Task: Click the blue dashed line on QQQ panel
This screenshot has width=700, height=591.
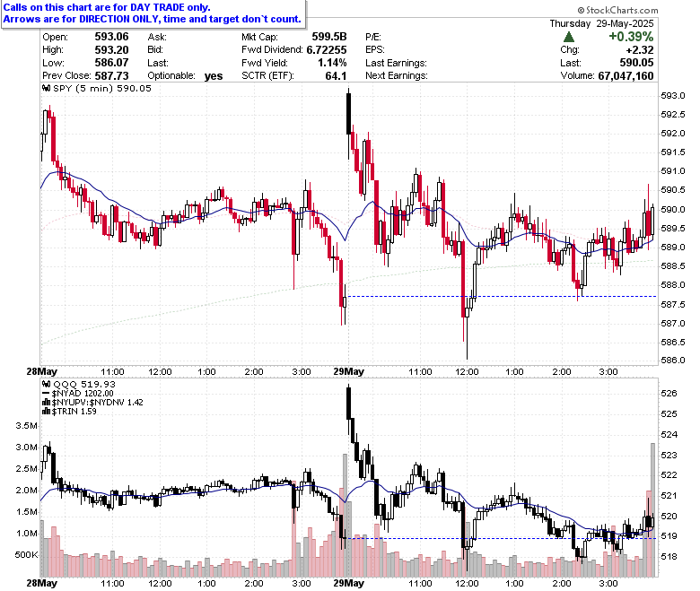Action: pos(502,538)
